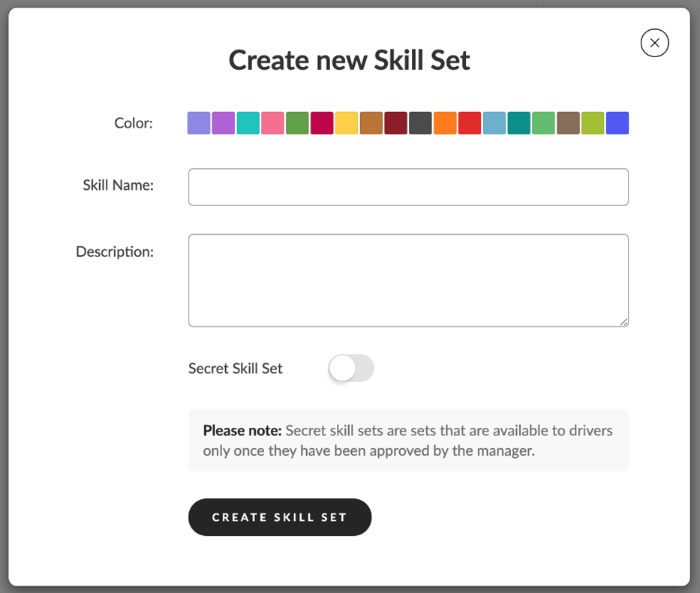The image size is (700, 593).
Task: Choose the pink color swatch
Action: tap(272, 122)
